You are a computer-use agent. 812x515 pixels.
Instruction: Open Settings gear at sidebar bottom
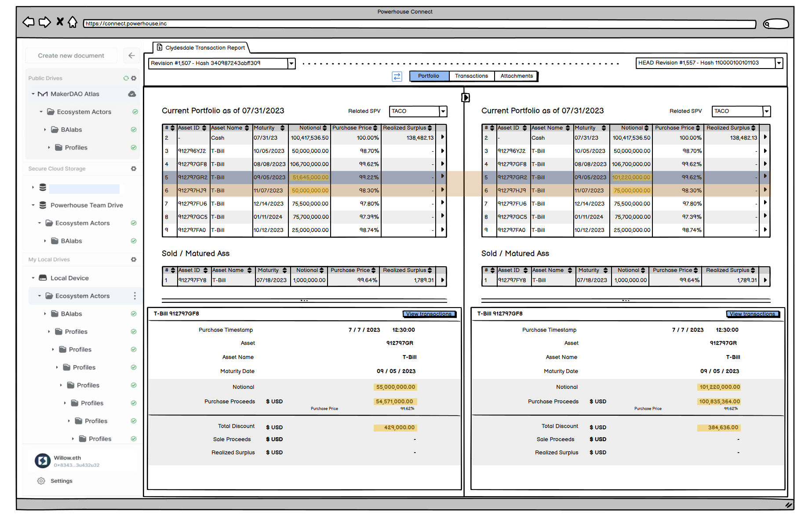[41, 481]
